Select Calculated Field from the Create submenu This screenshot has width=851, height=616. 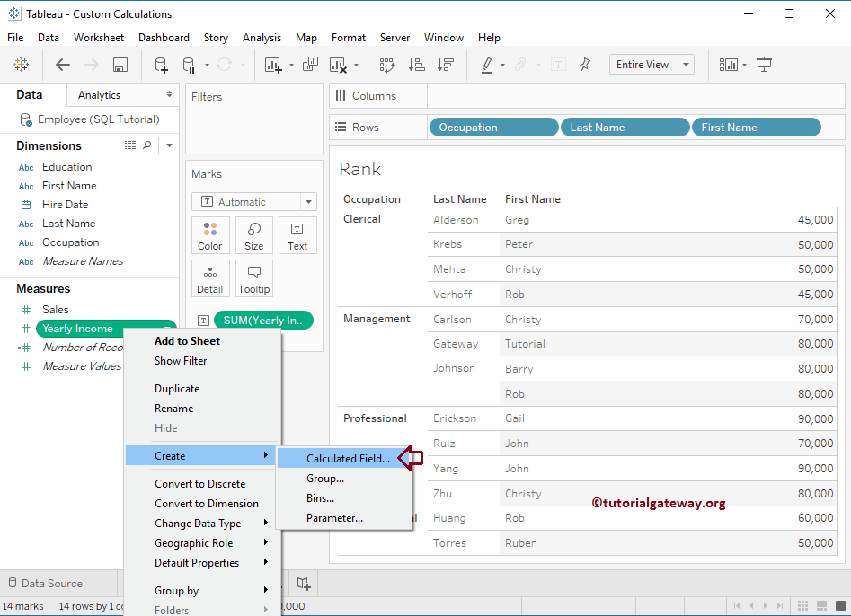[346, 458]
